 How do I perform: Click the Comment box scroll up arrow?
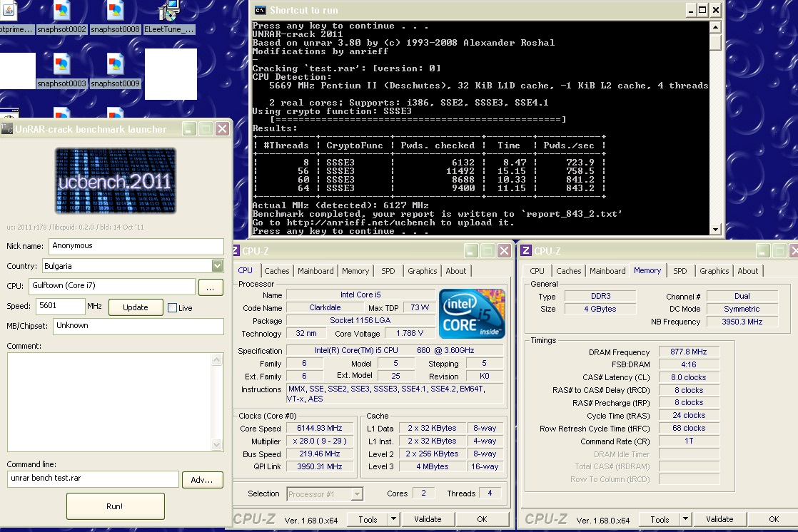click(217, 359)
